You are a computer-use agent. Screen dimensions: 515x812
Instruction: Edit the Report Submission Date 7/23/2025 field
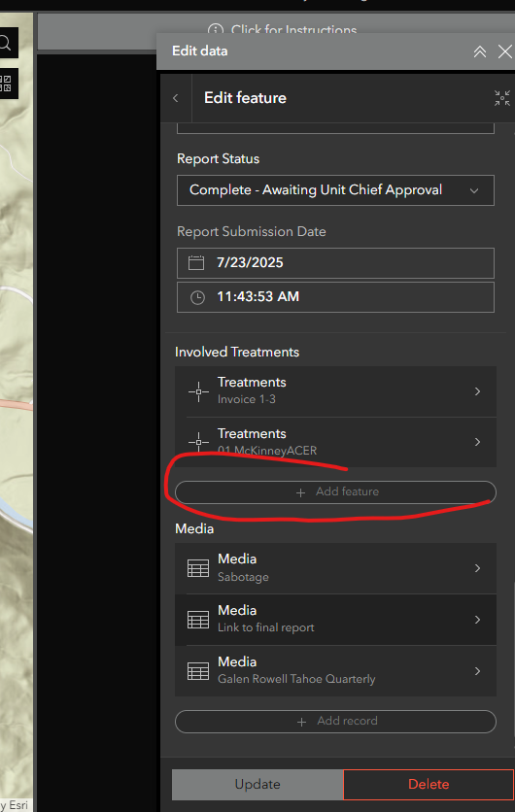point(335,263)
